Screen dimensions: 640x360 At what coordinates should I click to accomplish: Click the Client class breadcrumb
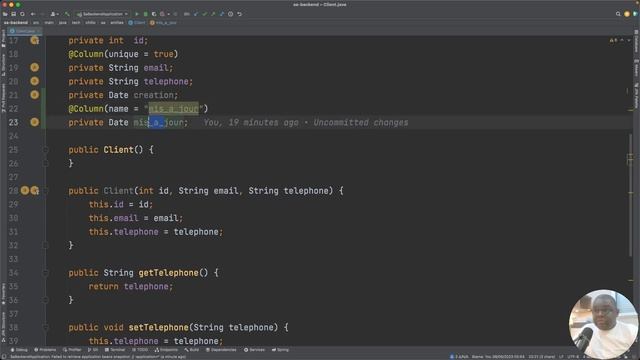pyautogui.click(x=137, y=23)
